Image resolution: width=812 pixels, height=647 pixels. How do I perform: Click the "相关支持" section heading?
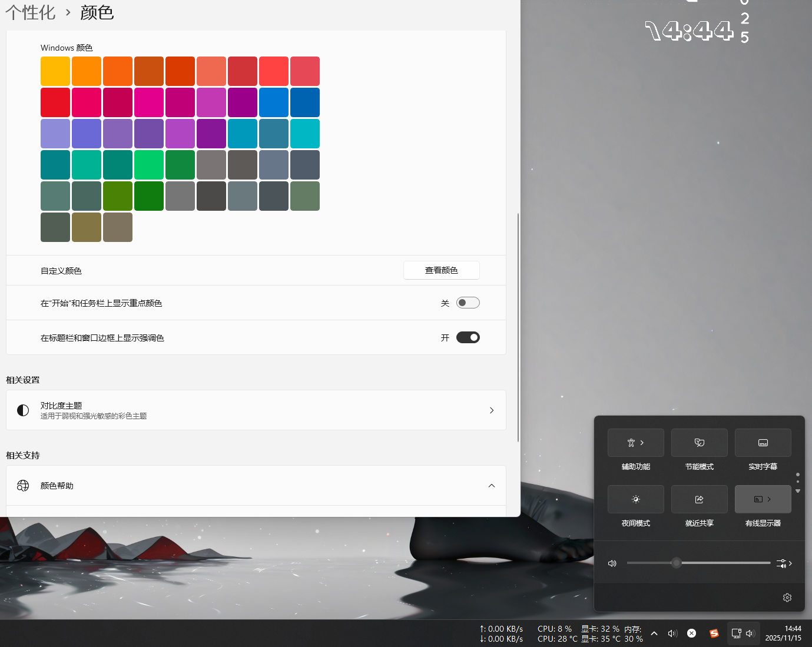click(x=23, y=455)
